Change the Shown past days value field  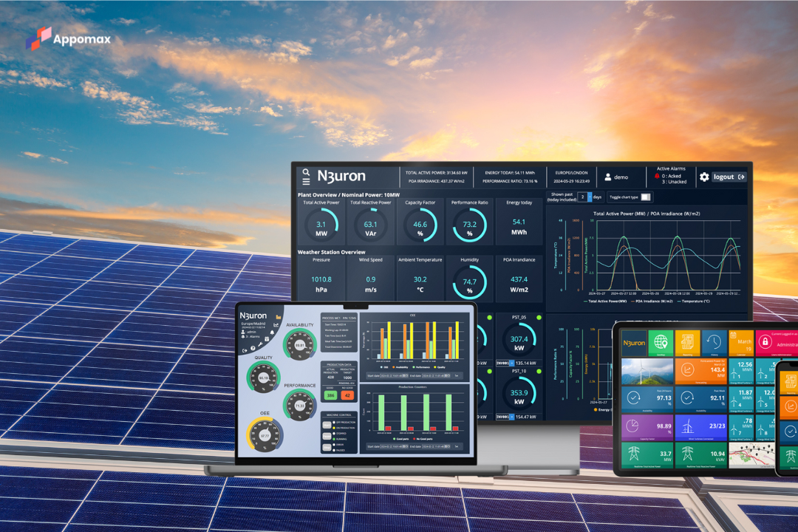coord(583,197)
